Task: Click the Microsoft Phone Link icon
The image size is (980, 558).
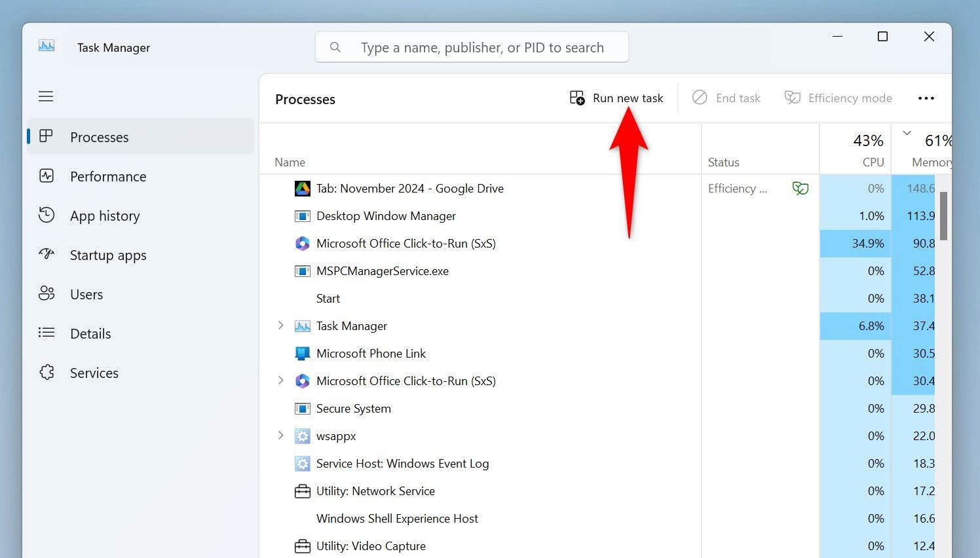Action: (x=302, y=354)
